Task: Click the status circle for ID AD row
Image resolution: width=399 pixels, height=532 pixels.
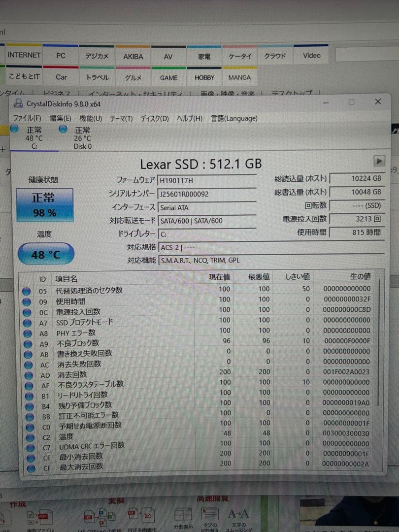Action: pos(29,375)
